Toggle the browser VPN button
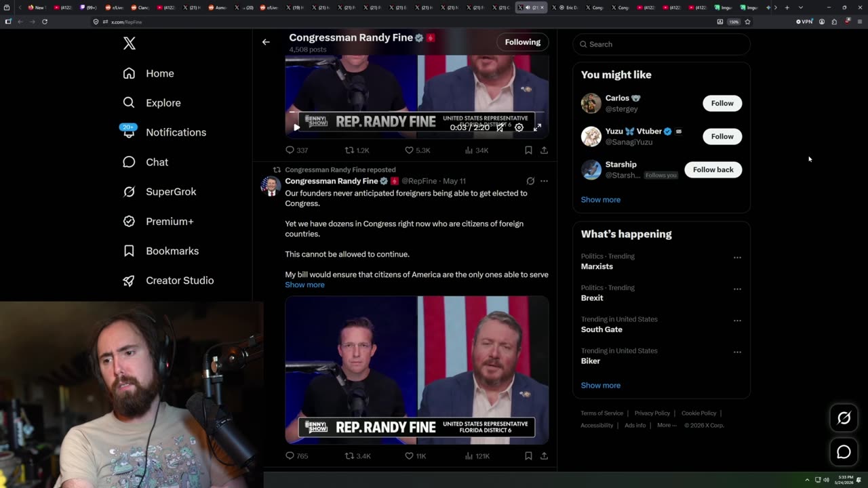 [804, 22]
